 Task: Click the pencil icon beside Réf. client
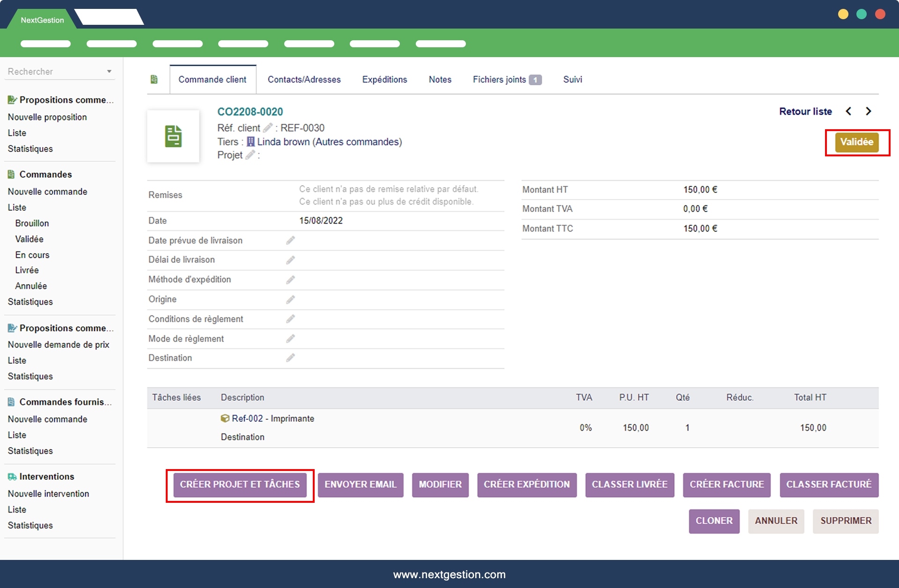coord(268,128)
